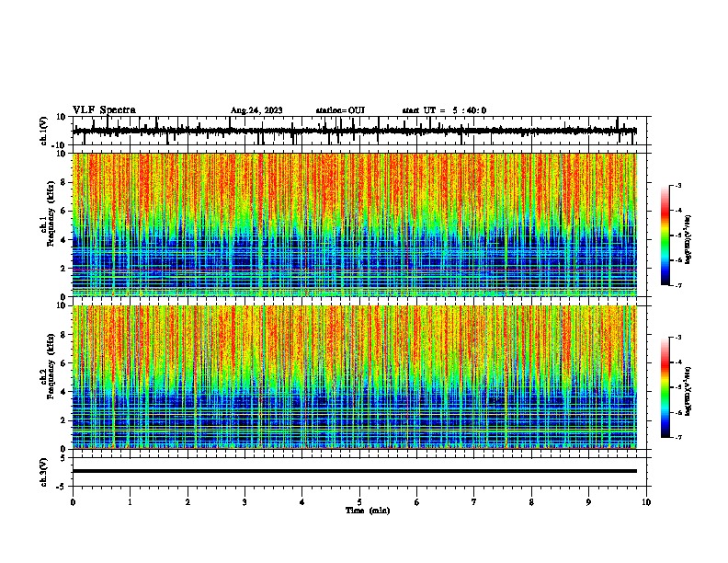Image resolution: width=728 pixels, height=563 pixels.
Task: Click the time axis tick label '1'
Action: click(x=130, y=502)
